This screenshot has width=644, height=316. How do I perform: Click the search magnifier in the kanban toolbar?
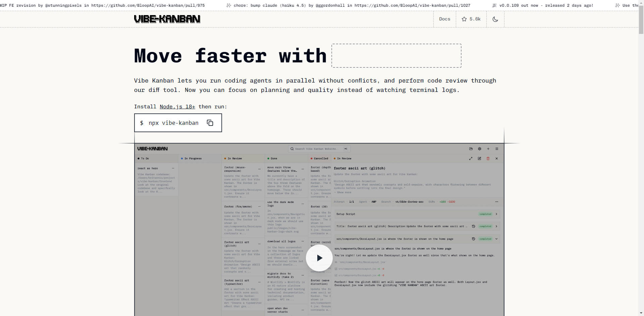pyautogui.click(x=292, y=149)
